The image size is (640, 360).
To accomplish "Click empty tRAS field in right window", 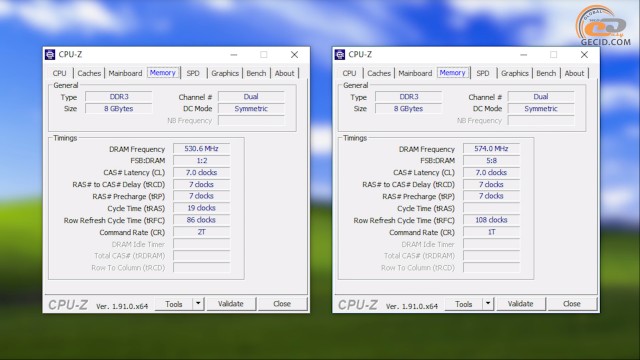I will click(x=491, y=208).
